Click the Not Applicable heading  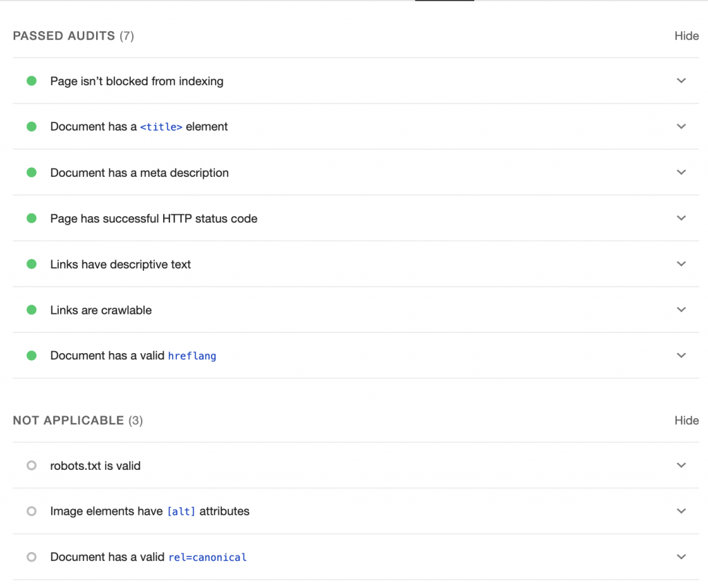click(68, 420)
